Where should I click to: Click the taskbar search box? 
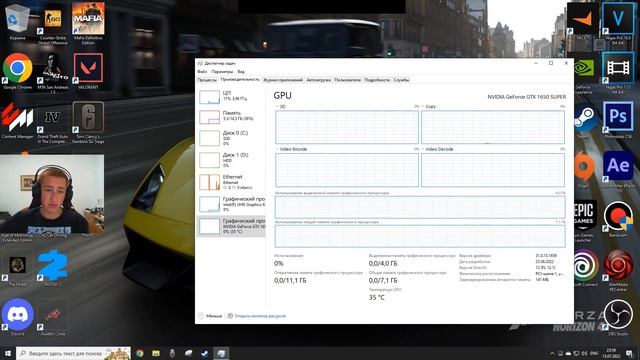pyautogui.click(x=73, y=353)
